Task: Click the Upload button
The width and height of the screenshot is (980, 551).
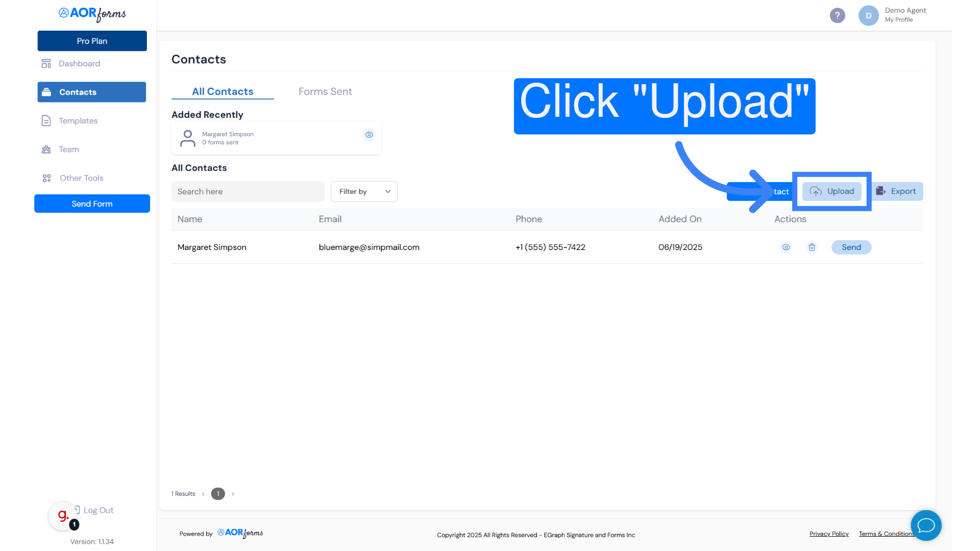Action: pos(831,191)
